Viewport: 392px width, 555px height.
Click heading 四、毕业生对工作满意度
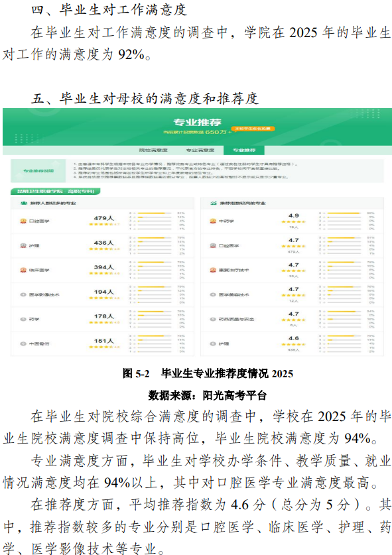point(109,9)
